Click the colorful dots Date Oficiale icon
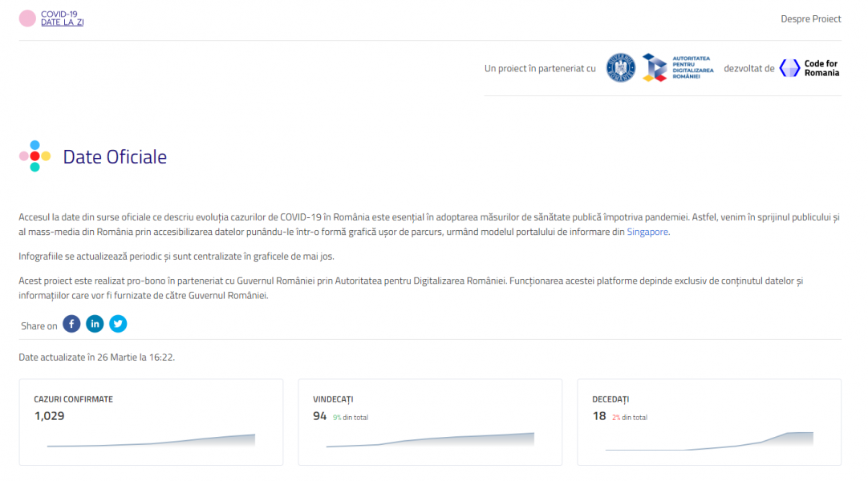The height and width of the screenshot is (481, 868). tap(34, 156)
